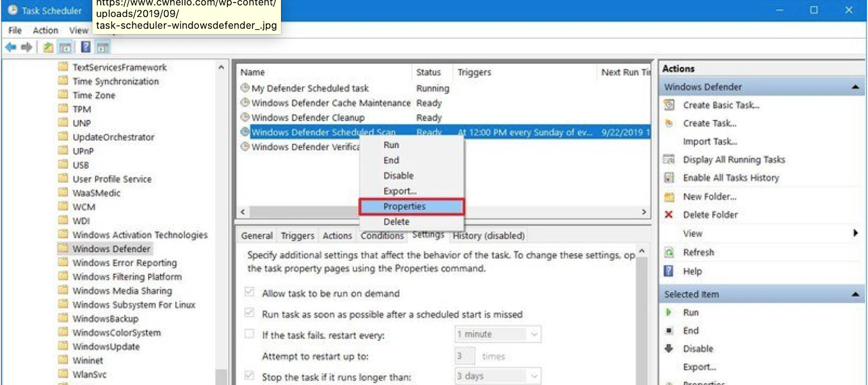Click the Status column header
This screenshot has width=868, height=385.
(432, 72)
